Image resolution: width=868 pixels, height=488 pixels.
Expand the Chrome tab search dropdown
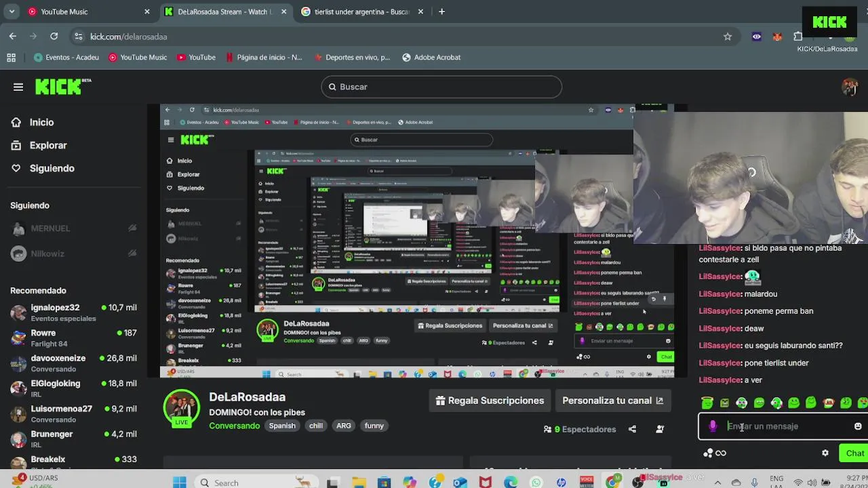coord(12,12)
